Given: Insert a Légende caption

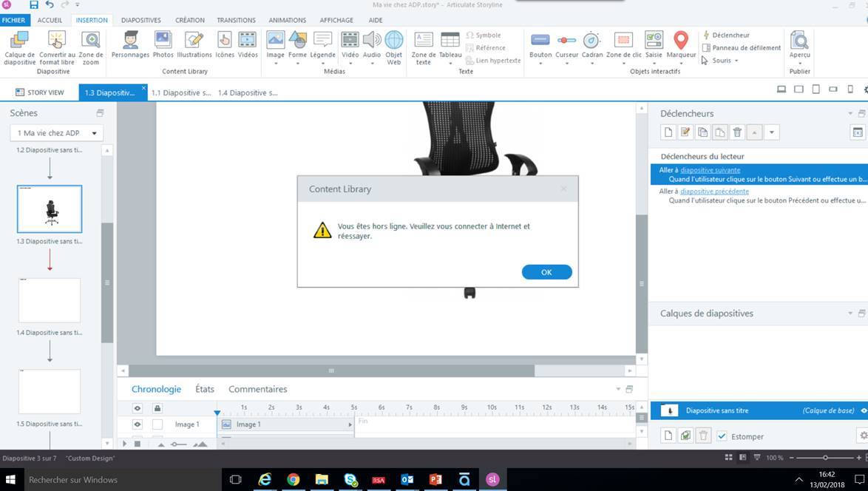Looking at the screenshot, I should (323, 44).
